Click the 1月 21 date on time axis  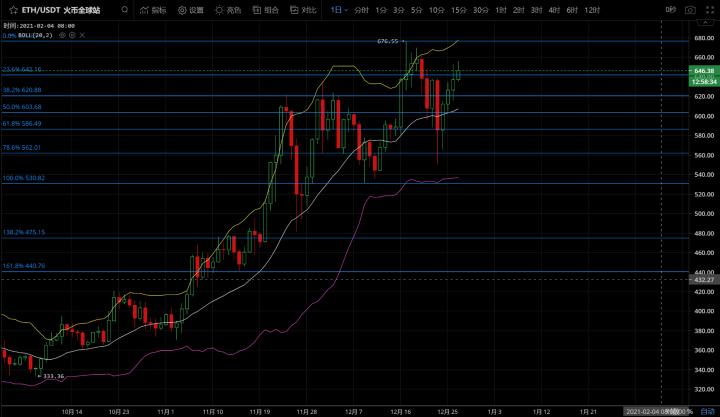click(588, 411)
